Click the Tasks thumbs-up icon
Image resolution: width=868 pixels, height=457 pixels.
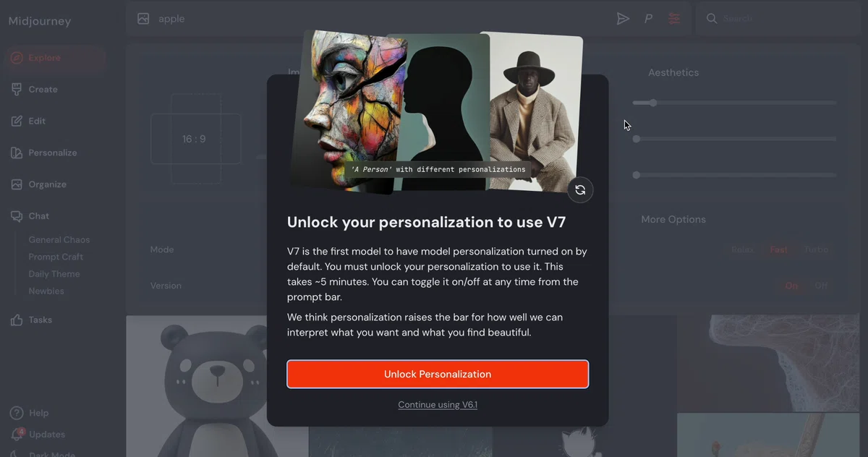[x=17, y=320]
